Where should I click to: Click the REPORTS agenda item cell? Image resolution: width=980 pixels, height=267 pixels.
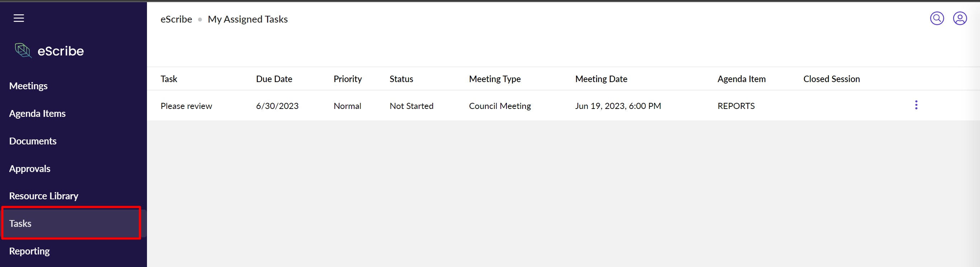tap(736, 106)
